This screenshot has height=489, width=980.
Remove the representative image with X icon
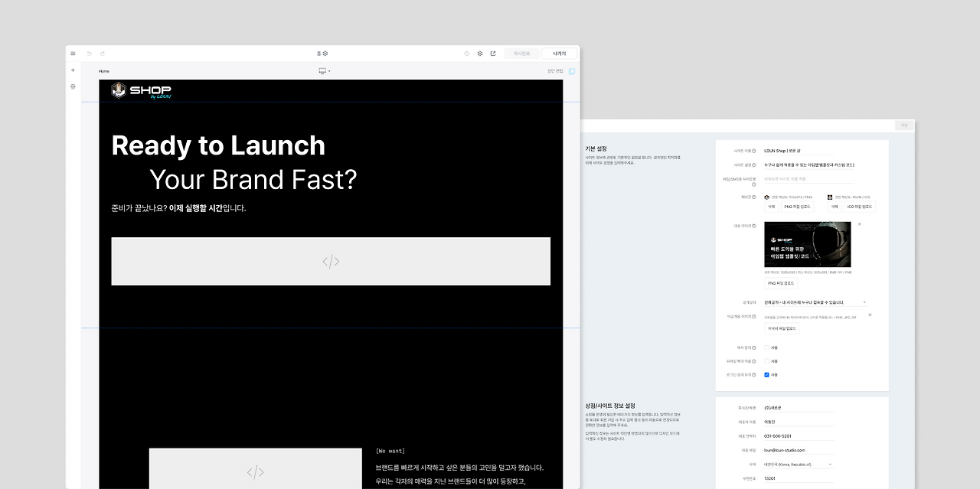coord(859,224)
